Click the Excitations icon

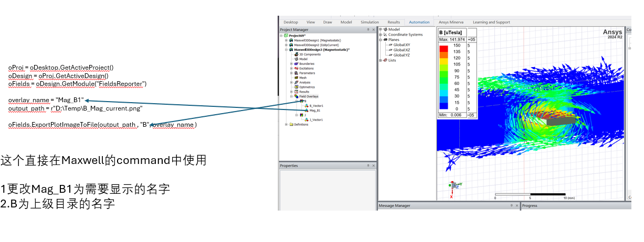pos(296,68)
